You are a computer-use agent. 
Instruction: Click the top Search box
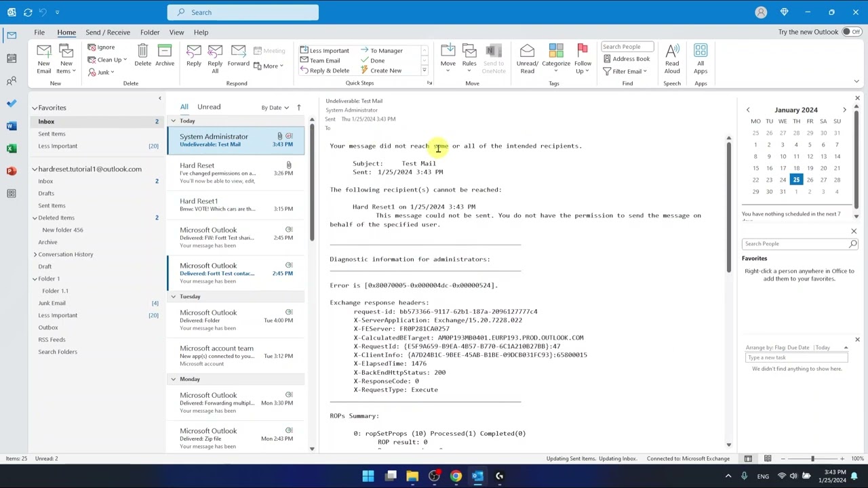point(243,12)
